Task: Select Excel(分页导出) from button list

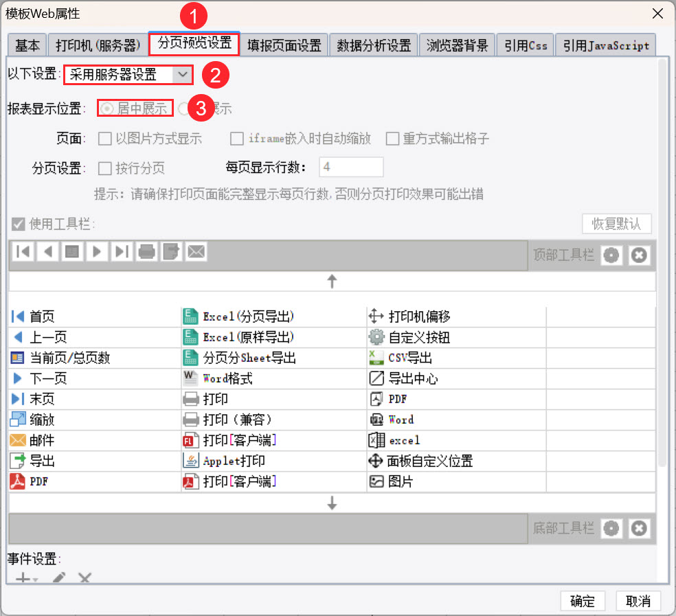Action: click(248, 317)
